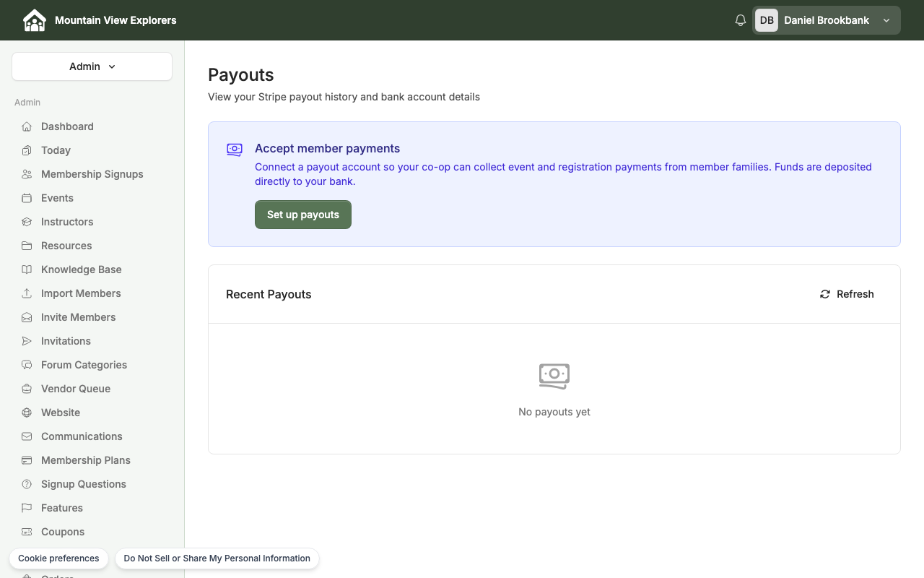
Task: Click the Signup Questions help icon
Action: click(27, 484)
